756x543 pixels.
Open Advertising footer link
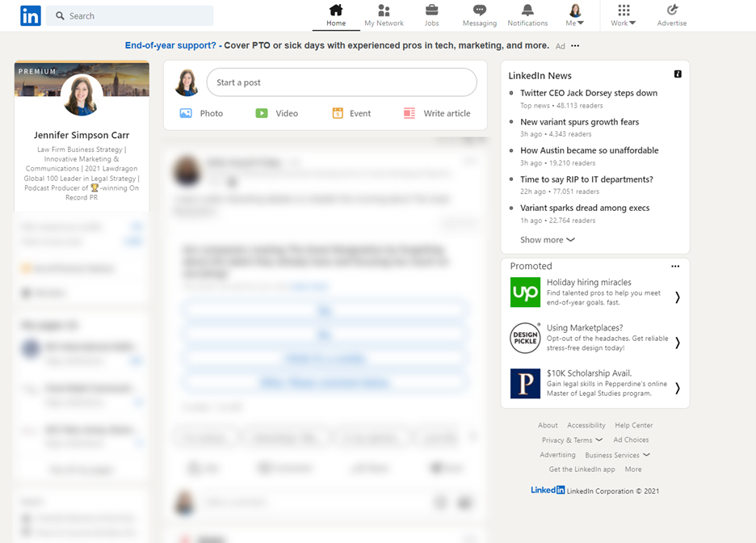coord(557,455)
